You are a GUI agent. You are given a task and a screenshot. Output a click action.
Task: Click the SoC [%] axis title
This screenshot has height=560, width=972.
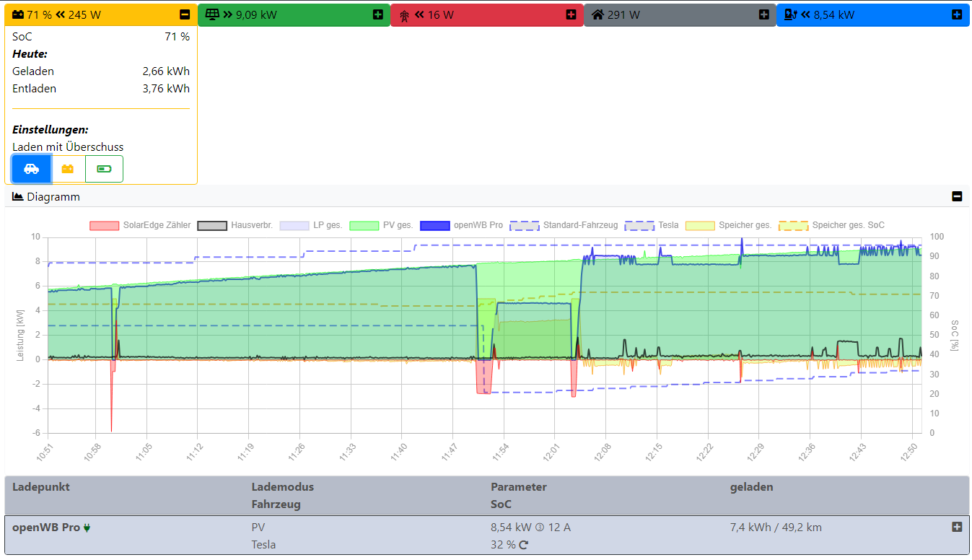[x=955, y=335]
